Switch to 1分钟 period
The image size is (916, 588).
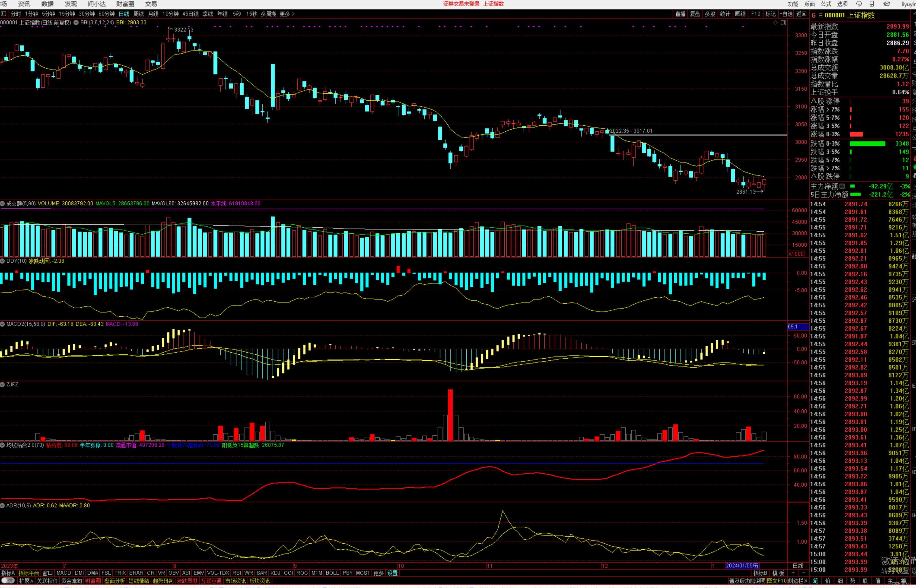pos(32,14)
